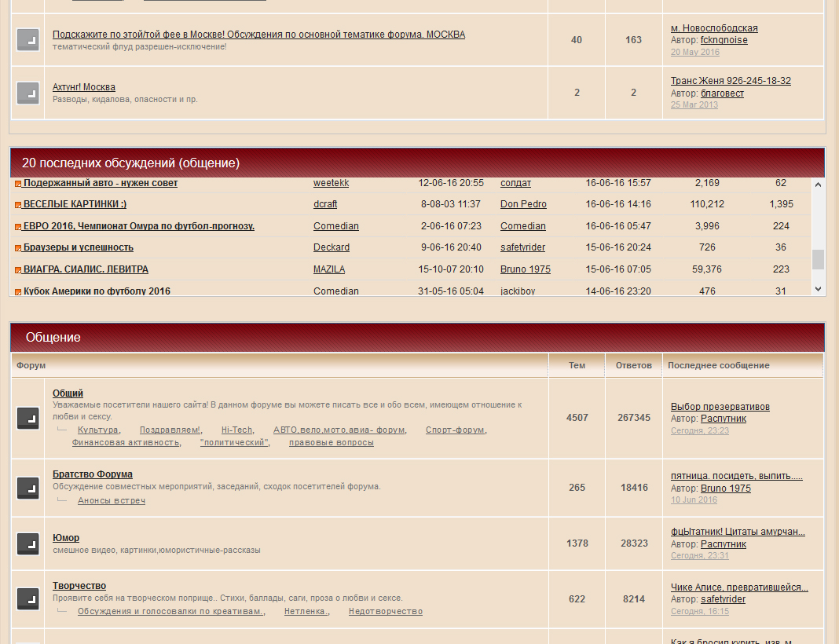View the profile of user Don Pedro
Image resolution: width=839 pixels, height=644 pixels.
pos(523,204)
